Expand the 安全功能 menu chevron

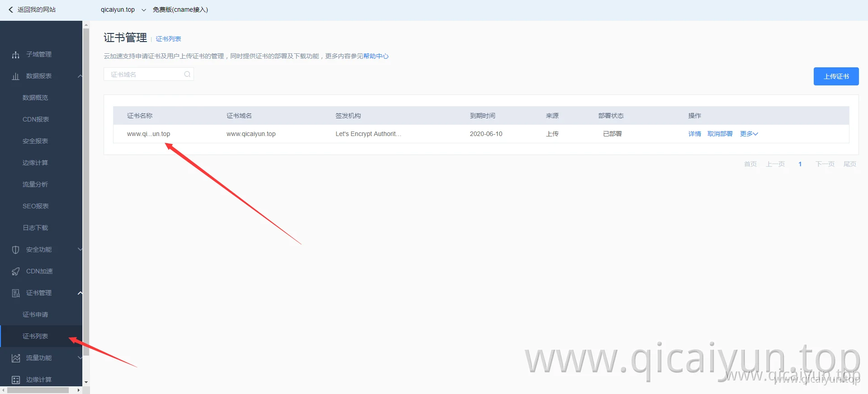[80, 249]
